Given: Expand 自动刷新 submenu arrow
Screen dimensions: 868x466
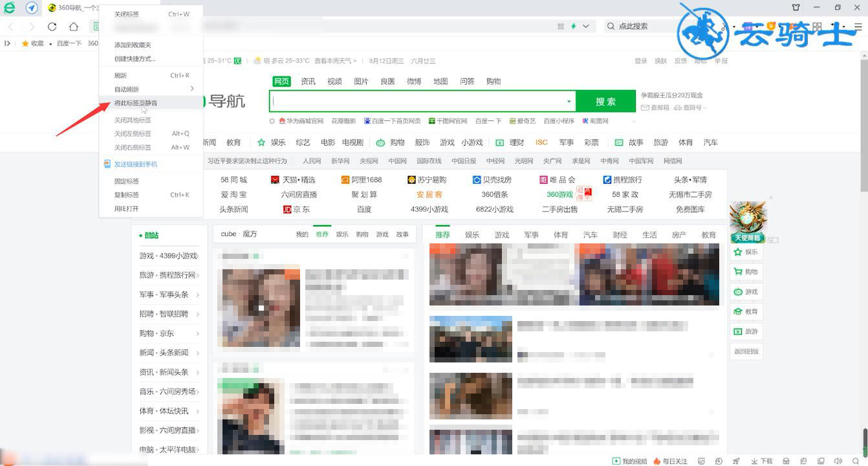Looking at the screenshot, I should point(192,89).
